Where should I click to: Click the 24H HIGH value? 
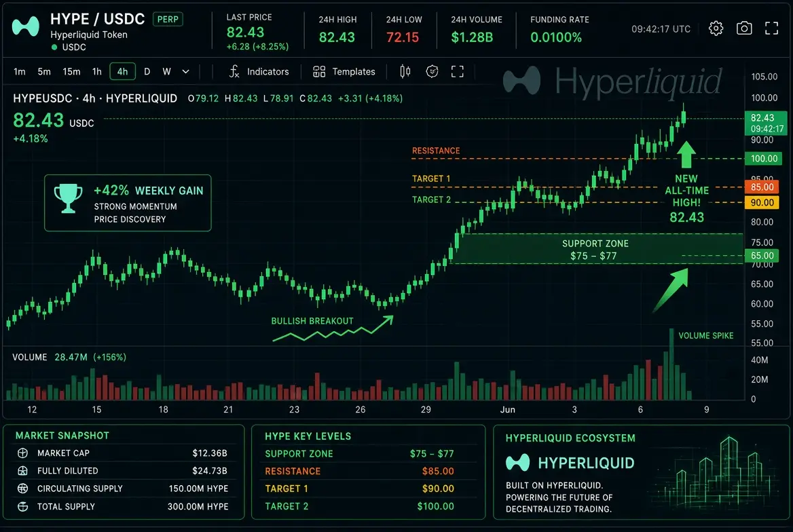337,37
